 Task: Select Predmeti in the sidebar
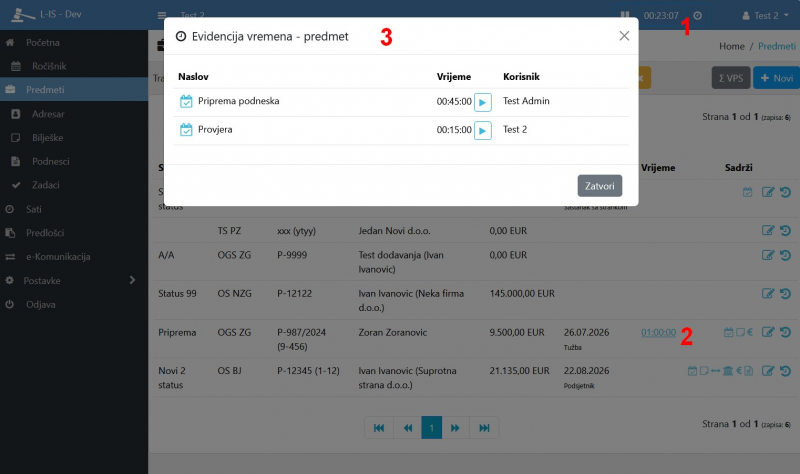[x=74, y=90]
